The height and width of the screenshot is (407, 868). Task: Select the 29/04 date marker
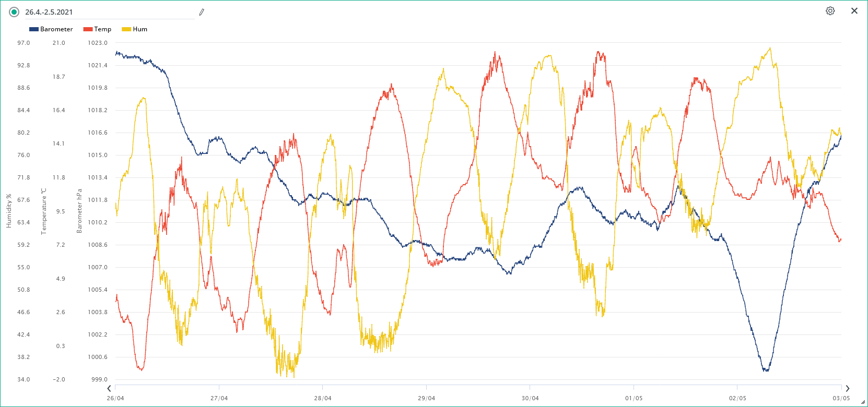coord(426,398)
